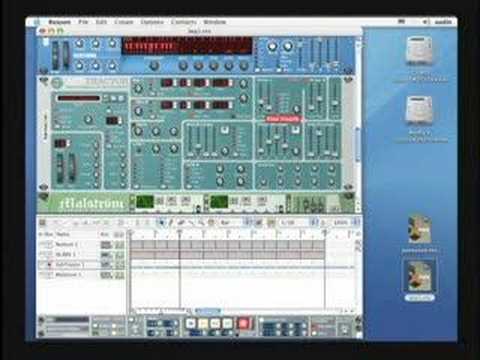480x360 pixels.
Task: Open the Snap value dropdown showing Bar
Action: click(x=236, y=223)
